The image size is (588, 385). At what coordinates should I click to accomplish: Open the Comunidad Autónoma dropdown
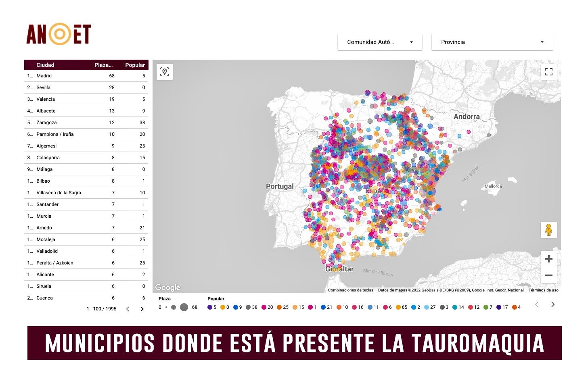380,42
